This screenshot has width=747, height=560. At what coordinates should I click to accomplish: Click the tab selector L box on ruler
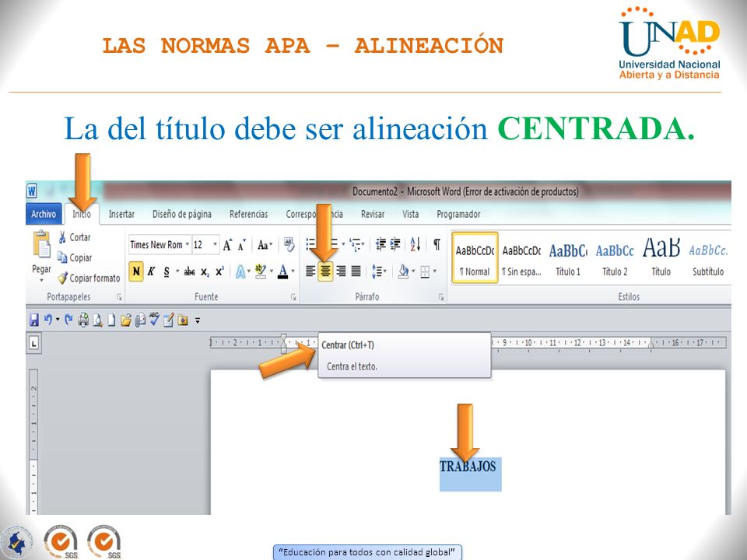33,343
